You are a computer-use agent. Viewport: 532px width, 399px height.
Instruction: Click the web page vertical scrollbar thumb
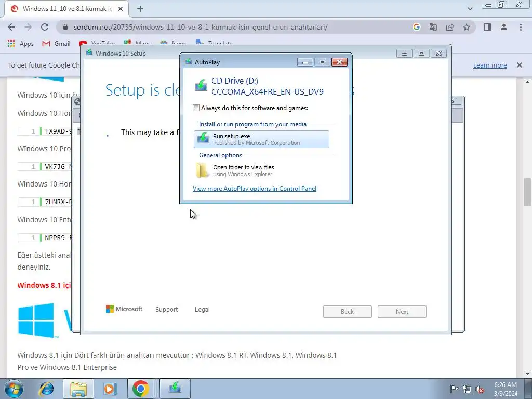[528, 191]
